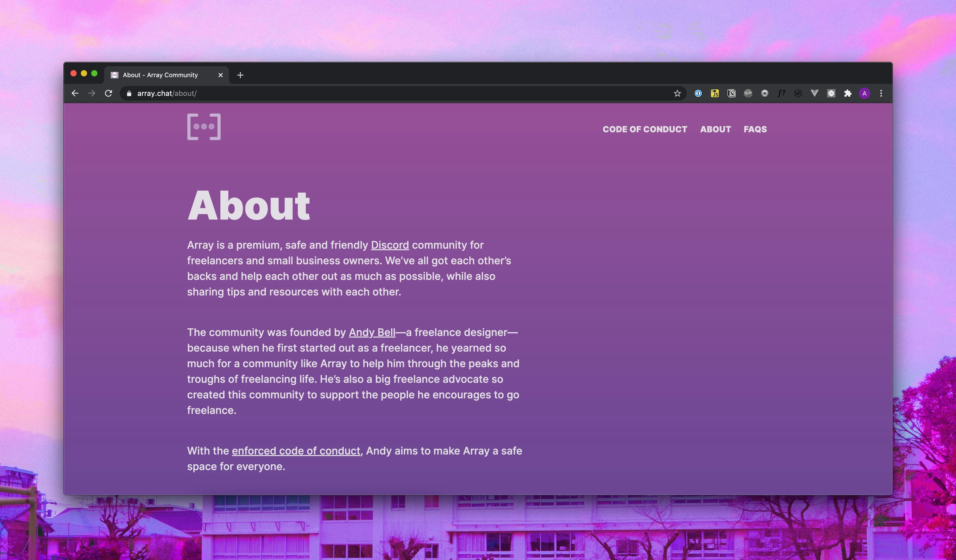Open the purple profile avatar menu

tap(865, 93)
